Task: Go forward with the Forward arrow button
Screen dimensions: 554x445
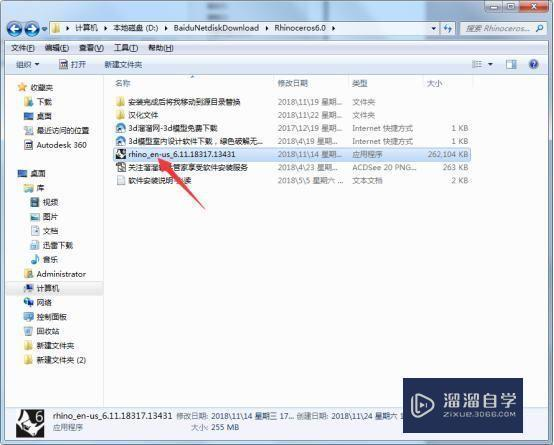Action: click(x=32, y=29)
